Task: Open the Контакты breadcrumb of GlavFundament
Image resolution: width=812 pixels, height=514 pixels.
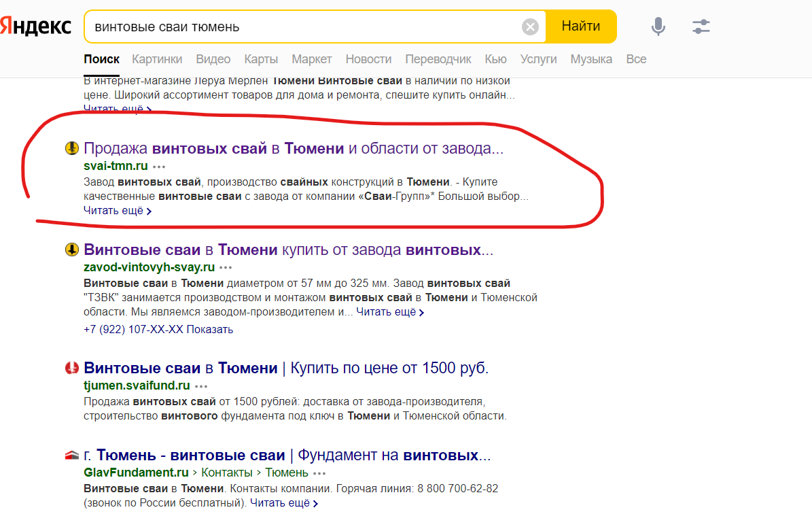Action: pos(227,473)
